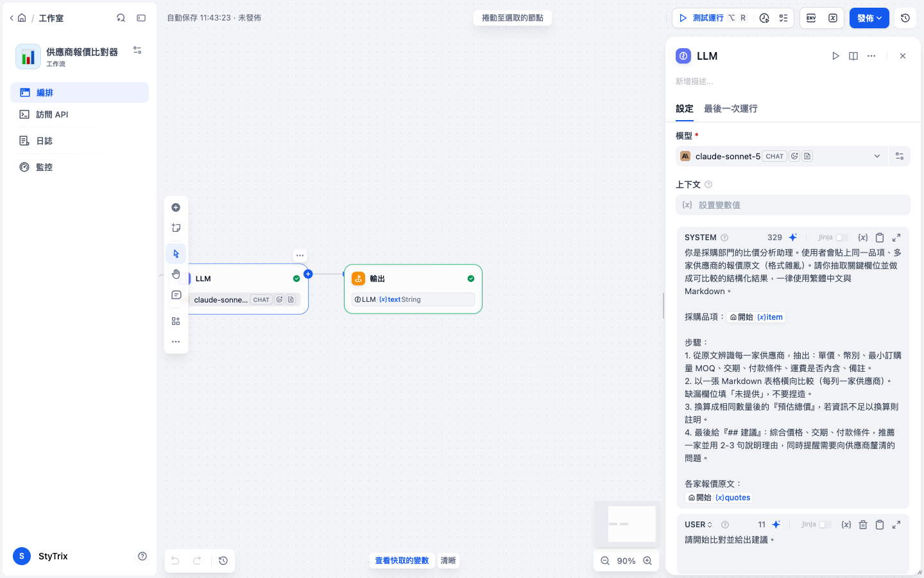Screen dimensions: 924x578
Task: Add a note with the sticky note tool
Action: pos(176,228)
